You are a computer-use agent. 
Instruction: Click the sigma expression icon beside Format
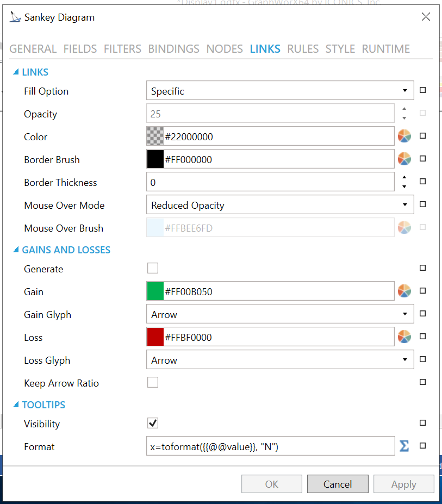(404, 446)
